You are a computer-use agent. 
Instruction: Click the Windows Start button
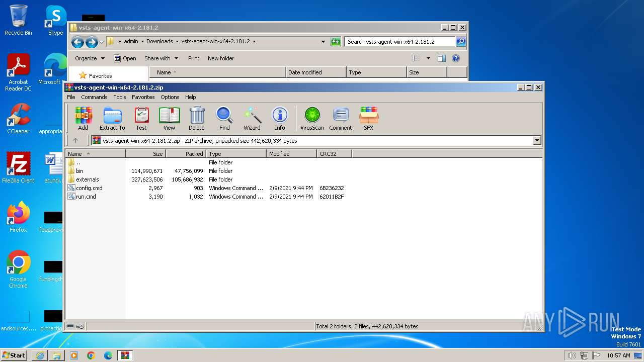(14, 355)
